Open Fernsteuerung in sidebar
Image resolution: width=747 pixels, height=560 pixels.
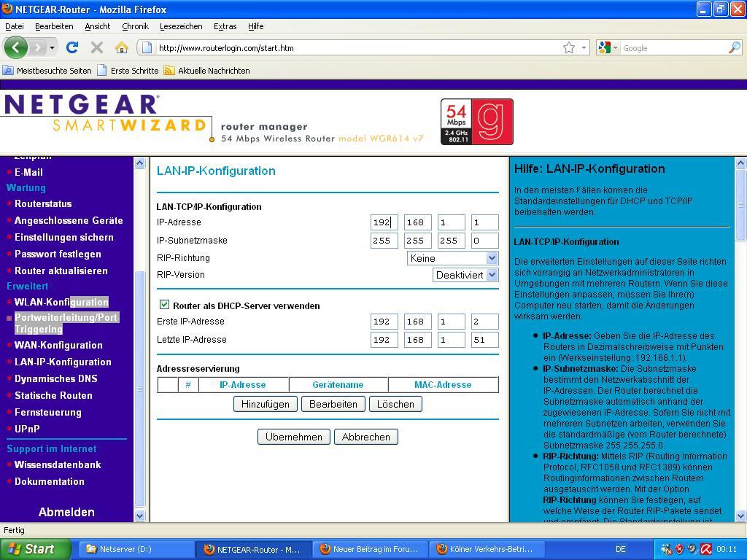(x=47, y=412)
